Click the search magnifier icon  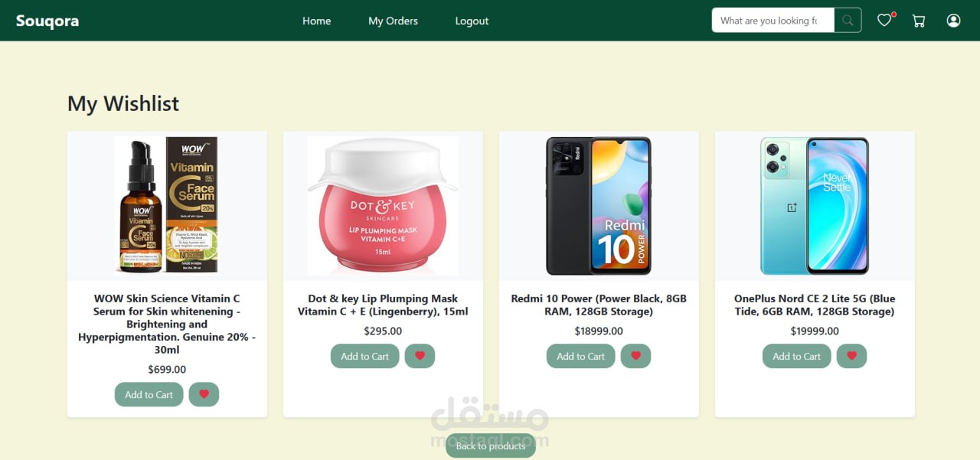click(848, 21)
